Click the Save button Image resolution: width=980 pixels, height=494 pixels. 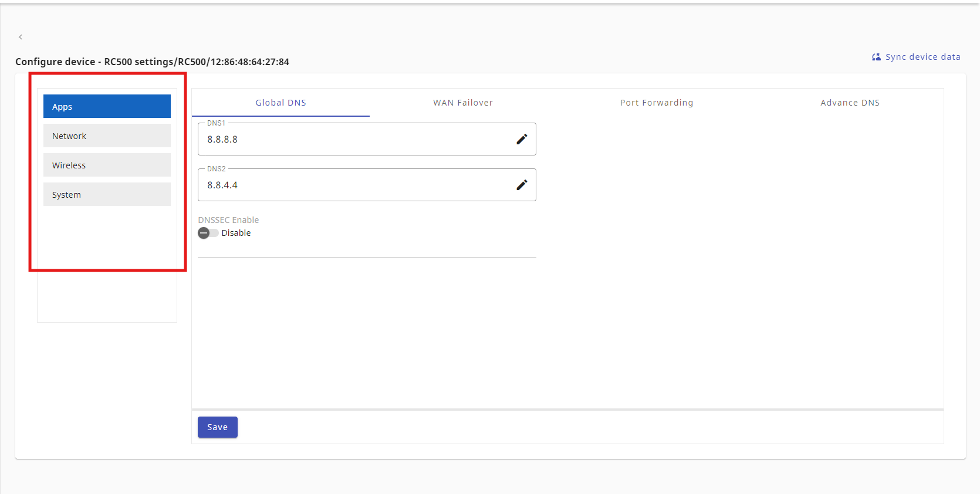tap(218, 427)
